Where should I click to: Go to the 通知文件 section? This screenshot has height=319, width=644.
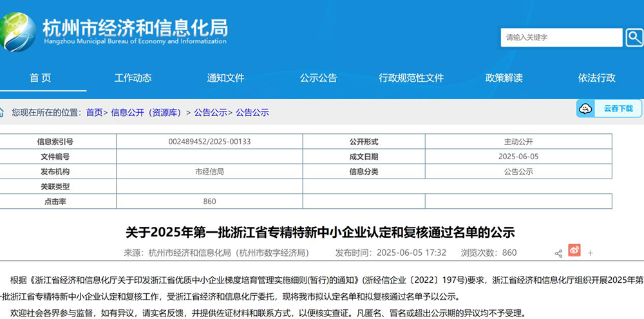click(225, 78)
